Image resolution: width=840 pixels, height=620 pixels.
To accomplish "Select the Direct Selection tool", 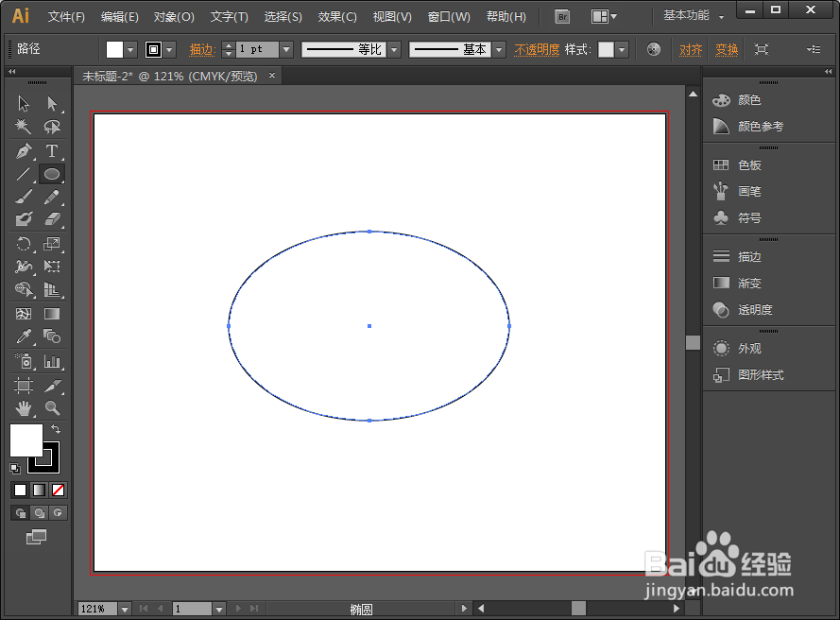I will [52, 103].
